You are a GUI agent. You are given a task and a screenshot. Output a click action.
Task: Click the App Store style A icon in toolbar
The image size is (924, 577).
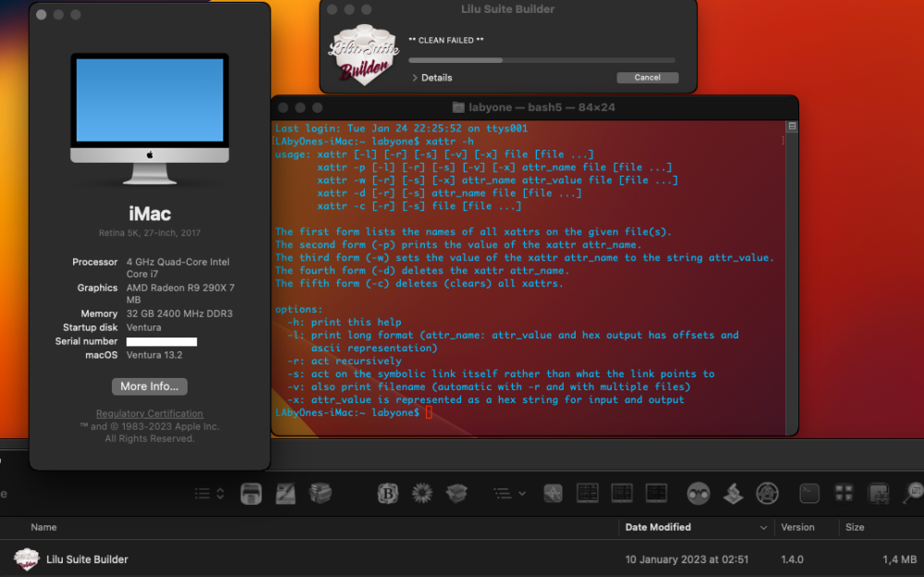[x=553, y=493]
